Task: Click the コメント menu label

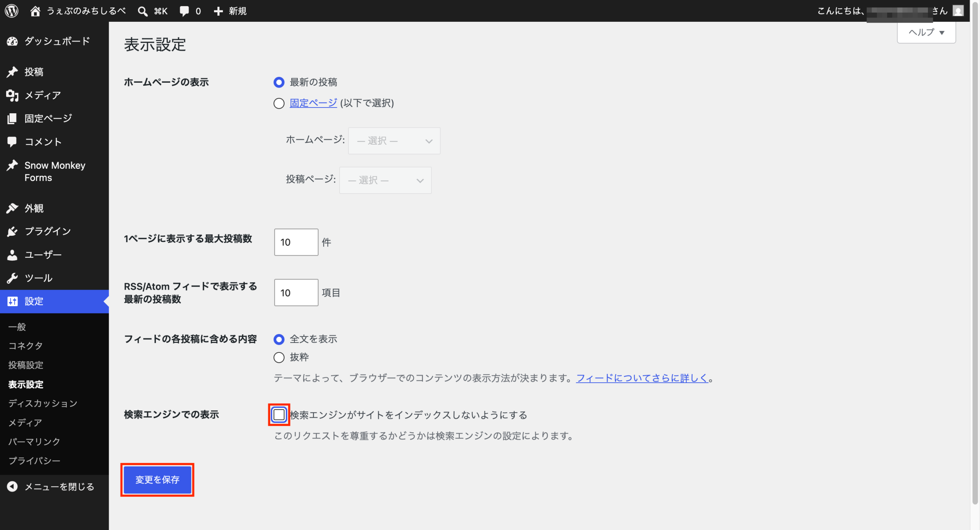Action: tap(43, 142)
